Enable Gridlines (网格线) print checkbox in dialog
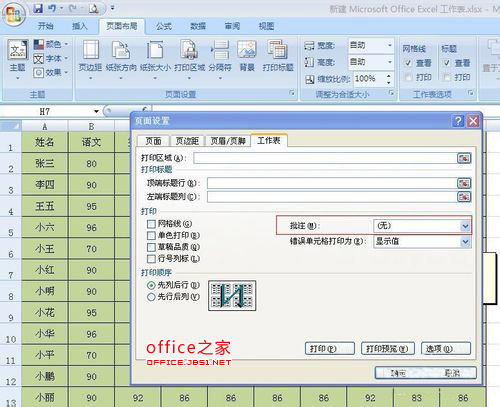500x407 pixels. pos(151,224)
